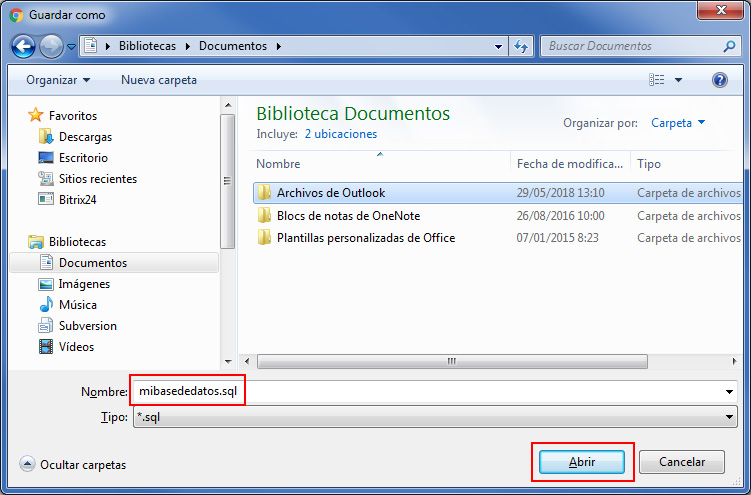Click the Abrir button
This screenshot has height=495, width=751.
click(x=582, y=462)
